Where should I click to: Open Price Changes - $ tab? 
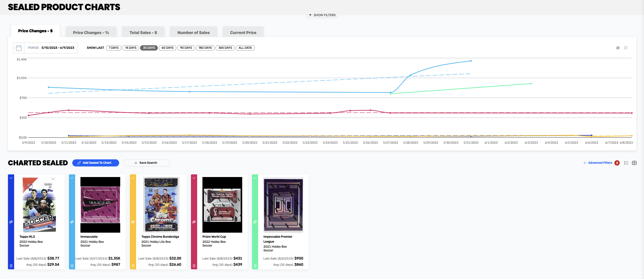(35, 31)
